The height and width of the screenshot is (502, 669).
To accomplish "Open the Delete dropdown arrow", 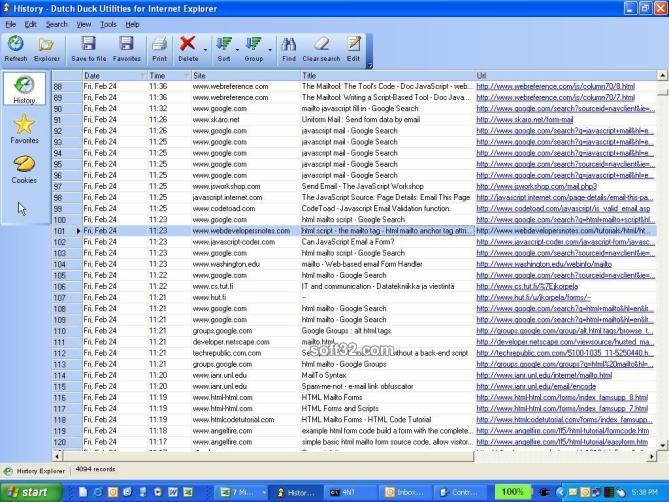I will 205,50.
